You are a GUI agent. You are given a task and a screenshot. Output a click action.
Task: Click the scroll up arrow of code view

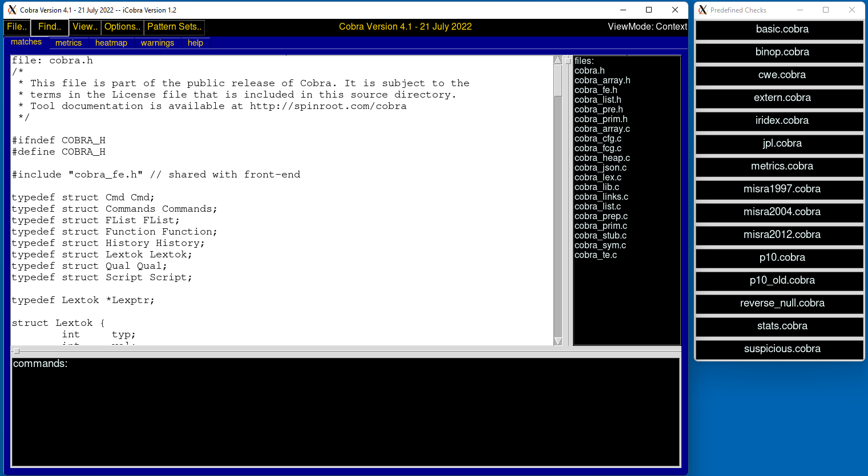(558, 60)
